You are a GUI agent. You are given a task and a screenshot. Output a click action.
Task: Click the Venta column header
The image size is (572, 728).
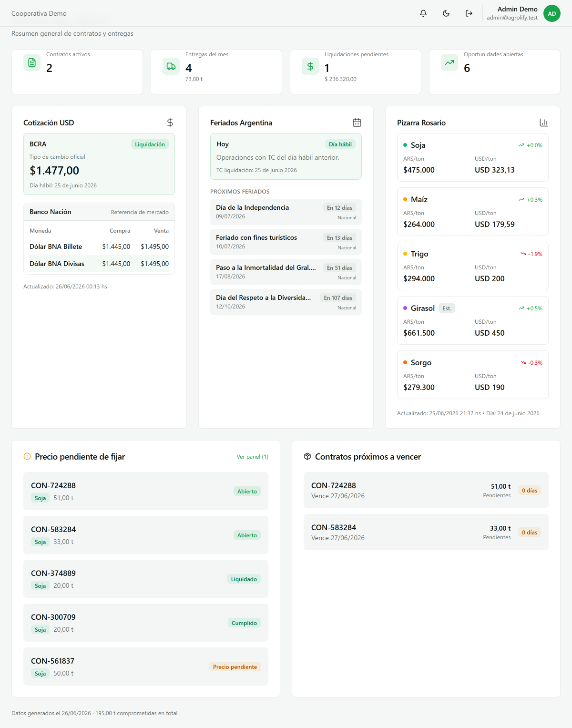pyautogui.click(x=161, y=231)
